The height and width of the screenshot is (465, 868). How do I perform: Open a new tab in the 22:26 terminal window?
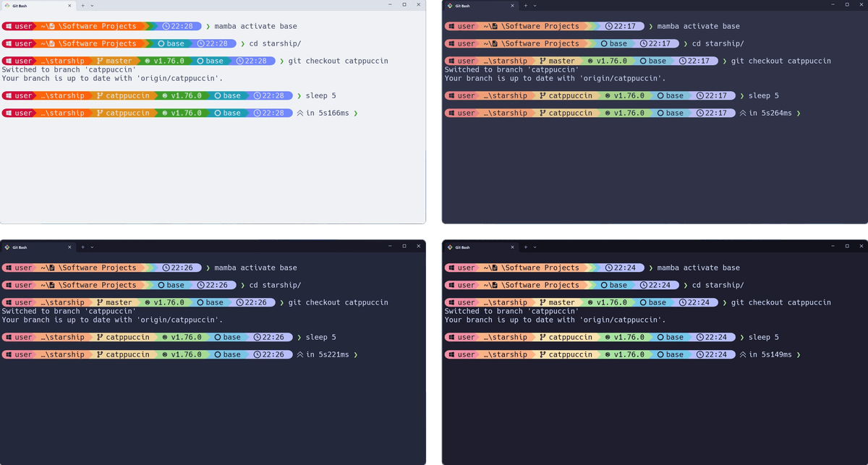(82, 247)
